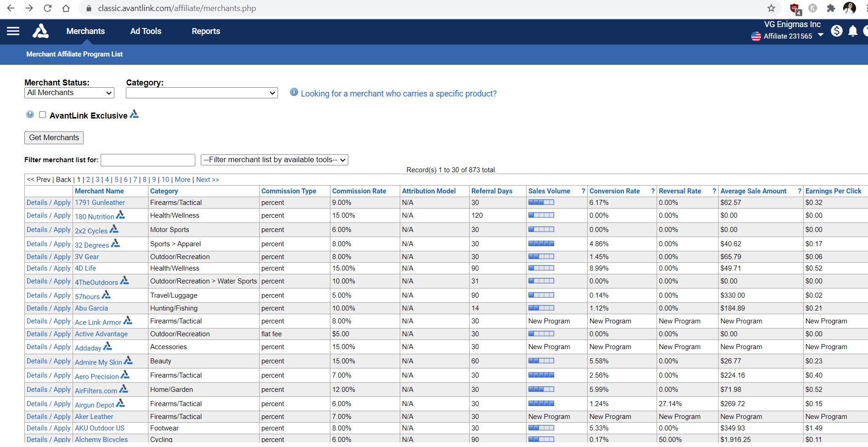The height and width of the screenshot is (447, 868).
Task: Enable the AvantLink Exclusive checkbox
Action: point(43,115)
